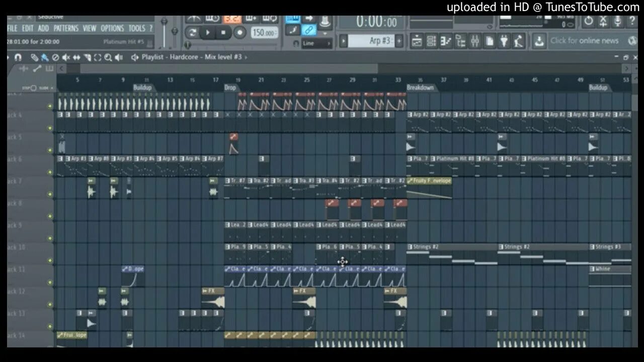Toggle the magnet snap icon in Playlist
Image resolution: width=644 pixels, height=362 pixels.
(x=18, y=57)
